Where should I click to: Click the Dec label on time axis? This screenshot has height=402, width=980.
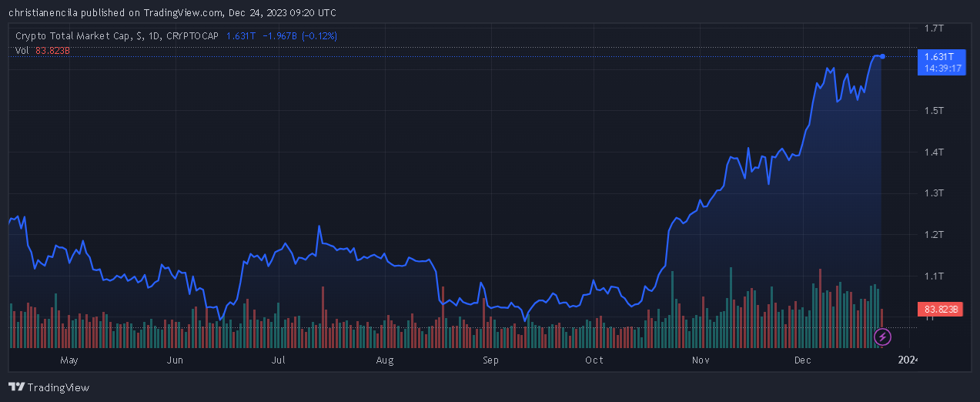click(803, 360)
